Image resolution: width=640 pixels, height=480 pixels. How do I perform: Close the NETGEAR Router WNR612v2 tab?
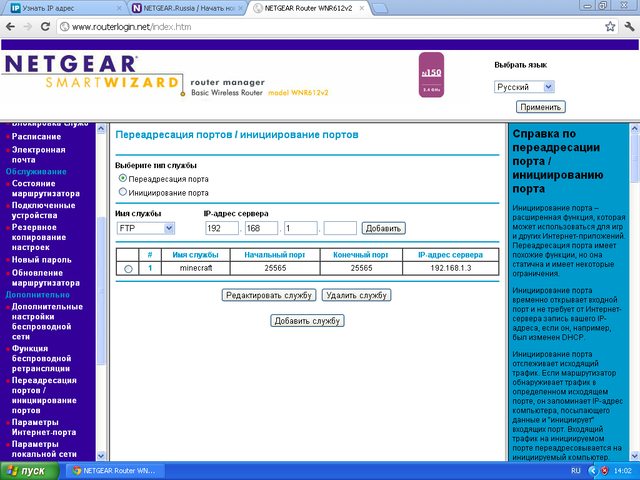362,8
